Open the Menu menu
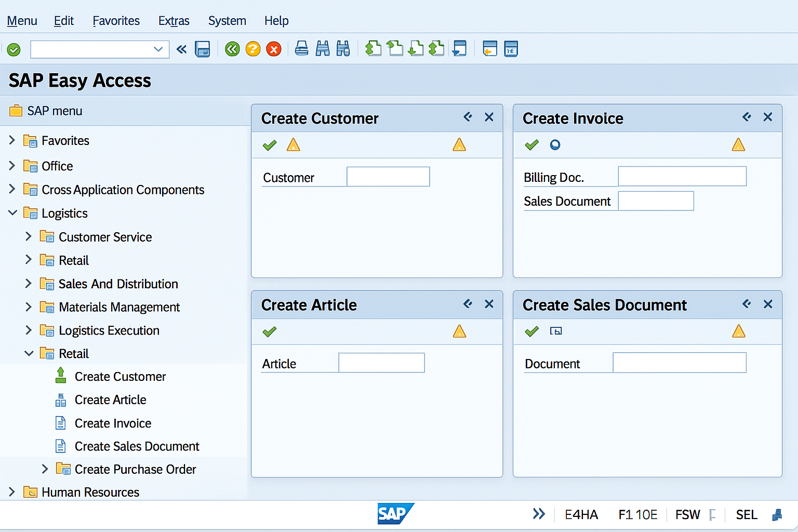 [22, 21]
